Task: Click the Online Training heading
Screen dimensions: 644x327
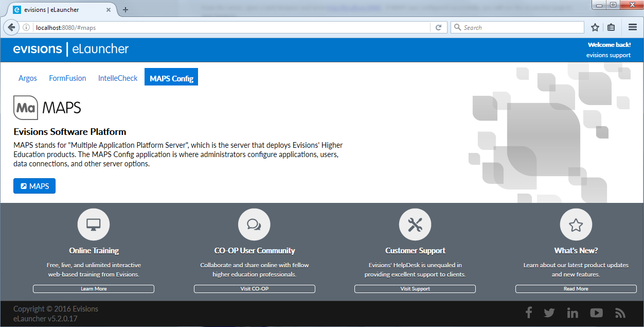Action: click(x=94, y=251)
